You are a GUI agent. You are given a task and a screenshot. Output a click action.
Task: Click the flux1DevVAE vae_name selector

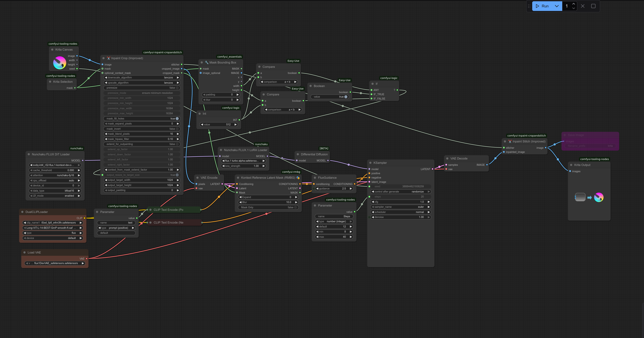tap(55, 263)
